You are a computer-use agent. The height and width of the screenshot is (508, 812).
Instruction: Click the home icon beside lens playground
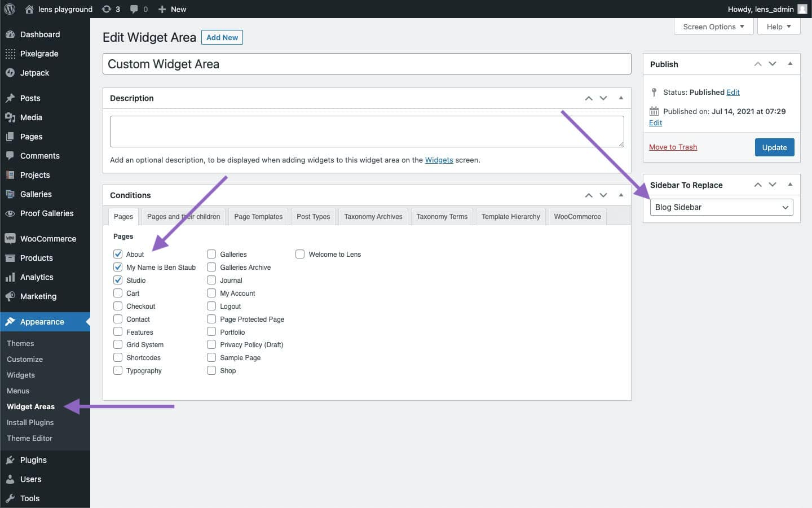(x=29, y=9)
